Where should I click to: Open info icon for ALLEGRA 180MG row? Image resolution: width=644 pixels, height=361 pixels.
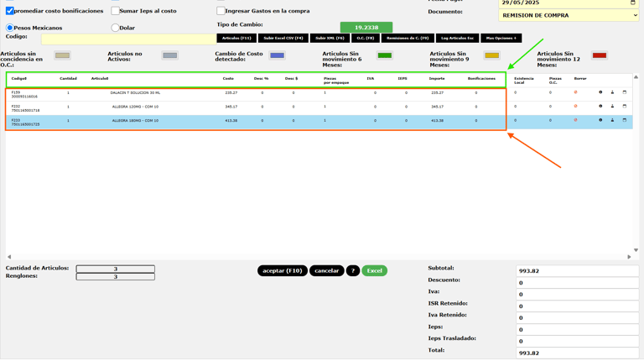(x=600, y=120)
